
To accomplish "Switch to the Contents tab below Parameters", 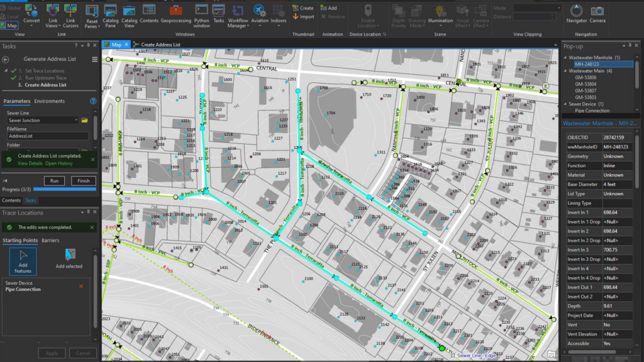I will tap(13, 200).
